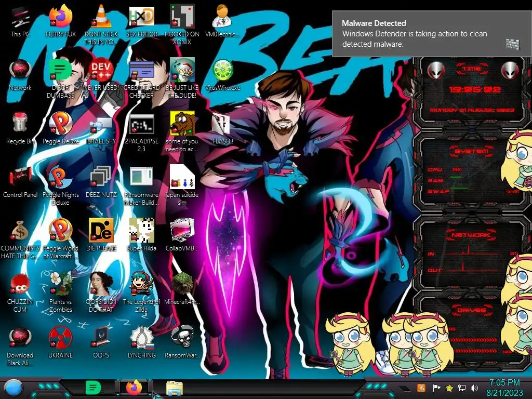Switch to Firefox from the taskbar
Image resolution: width=532 pixels, height=399 pixels.
pos(134,388)
